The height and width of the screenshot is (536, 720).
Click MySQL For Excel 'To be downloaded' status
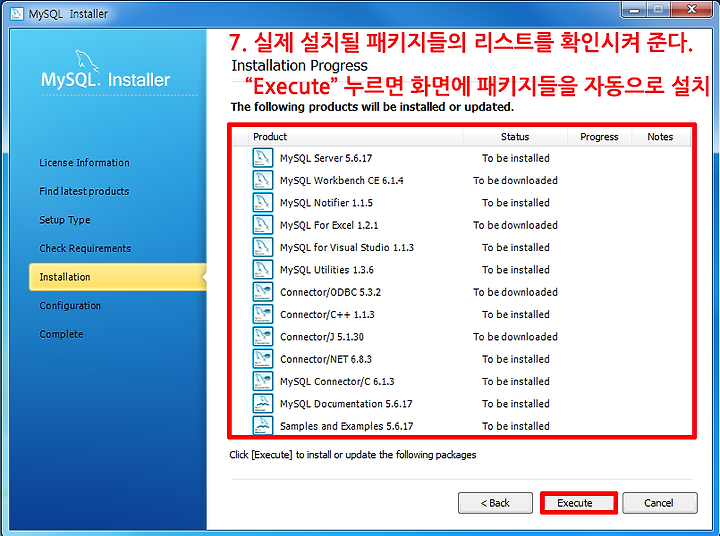coord(515,225)
